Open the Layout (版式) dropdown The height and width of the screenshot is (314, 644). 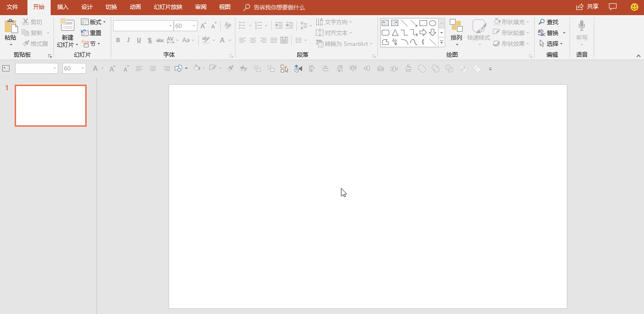click(94, 22)
